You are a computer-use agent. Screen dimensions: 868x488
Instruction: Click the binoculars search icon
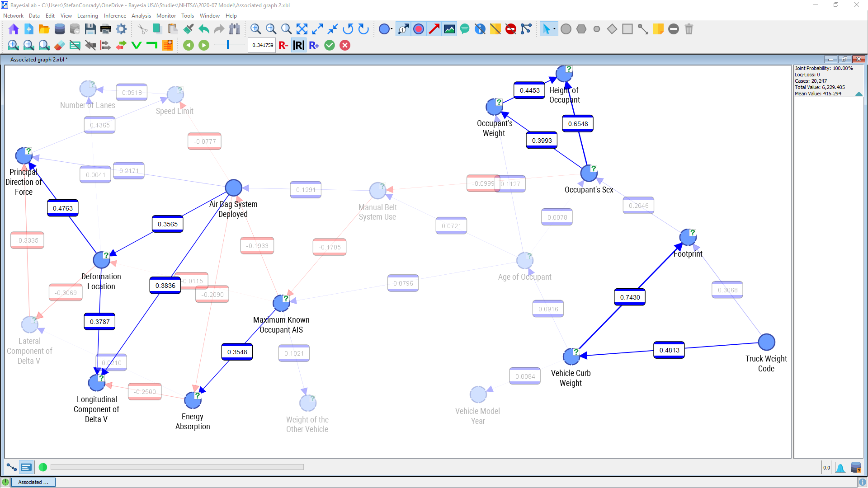tap(234, 29)
